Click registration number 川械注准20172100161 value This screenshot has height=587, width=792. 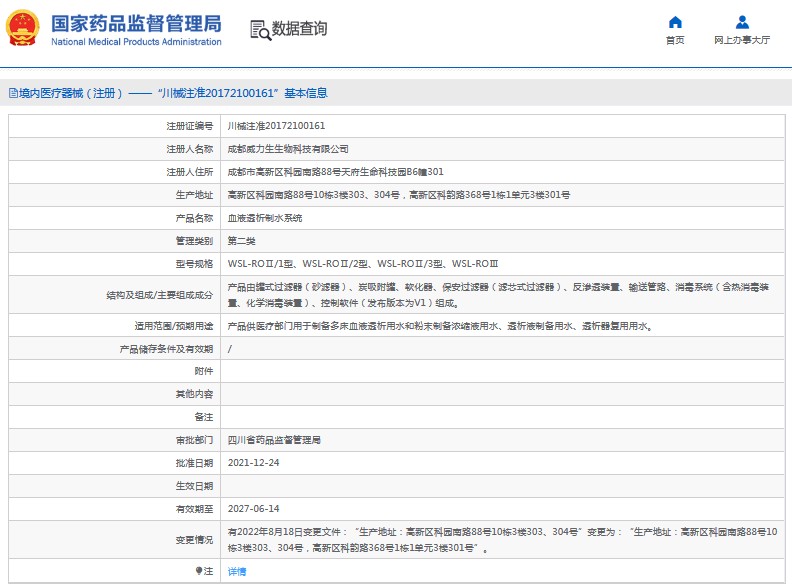pos(276,126)
